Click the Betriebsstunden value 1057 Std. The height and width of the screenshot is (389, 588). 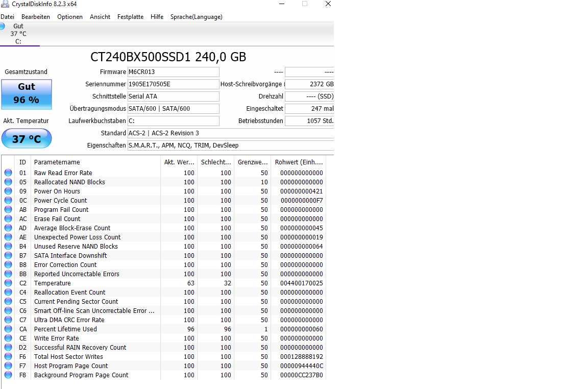pos(309,121)
